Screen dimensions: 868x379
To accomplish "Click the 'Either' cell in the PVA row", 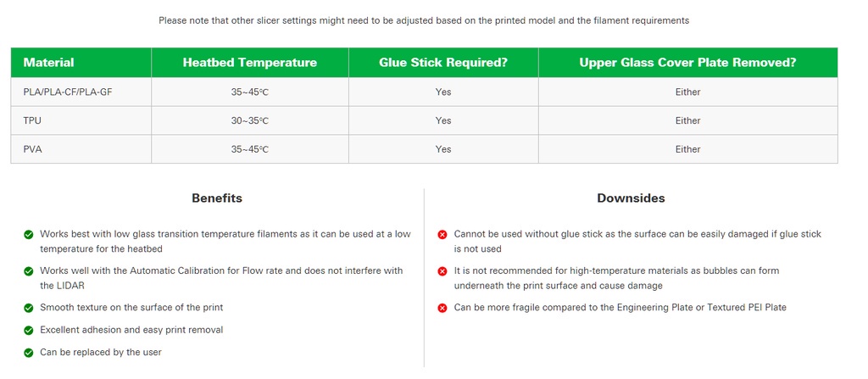I will (x=687, y=149).
